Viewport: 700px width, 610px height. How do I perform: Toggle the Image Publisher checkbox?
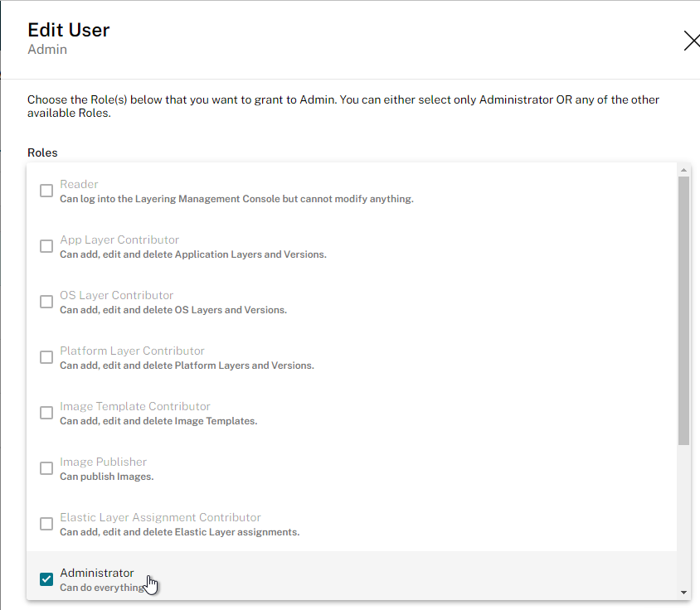click(x=46, y=468)
